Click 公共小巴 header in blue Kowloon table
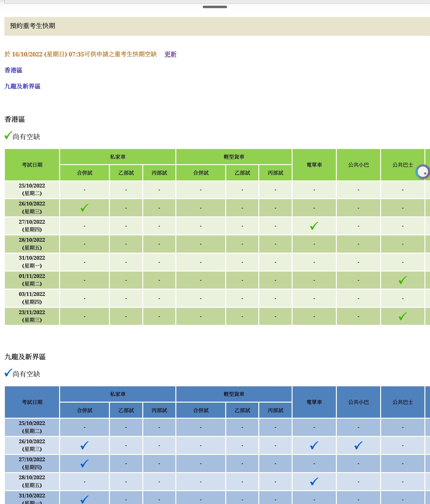 358,402
